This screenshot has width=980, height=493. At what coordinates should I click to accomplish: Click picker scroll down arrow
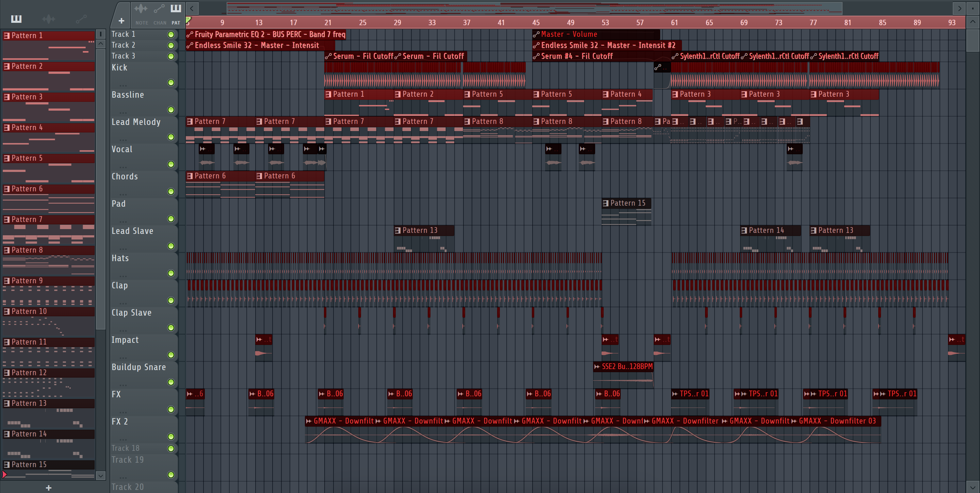(101, 476)
